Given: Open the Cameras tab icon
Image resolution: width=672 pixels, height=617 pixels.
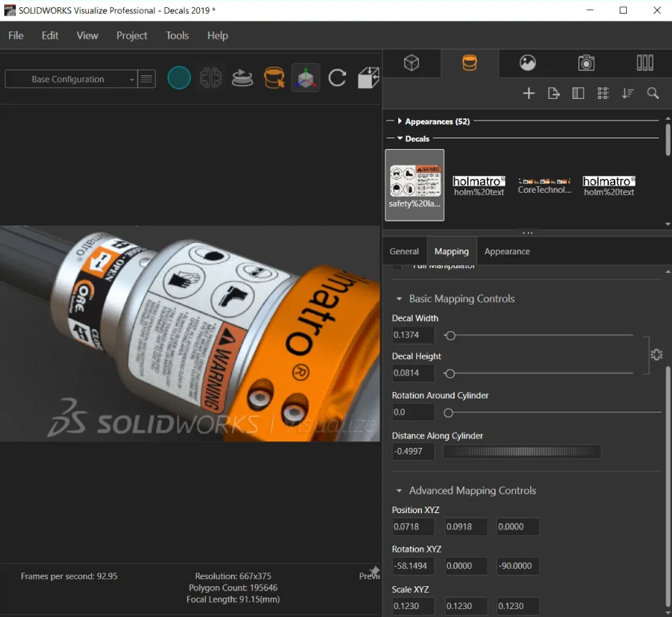Looking at the screenshot, I should tap(586, 63).
